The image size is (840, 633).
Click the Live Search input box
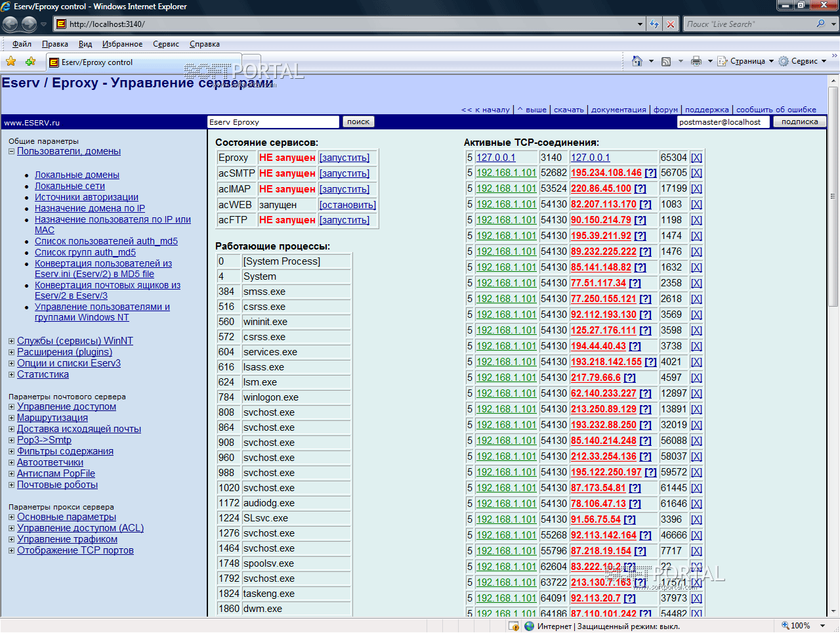pos(748,24)
